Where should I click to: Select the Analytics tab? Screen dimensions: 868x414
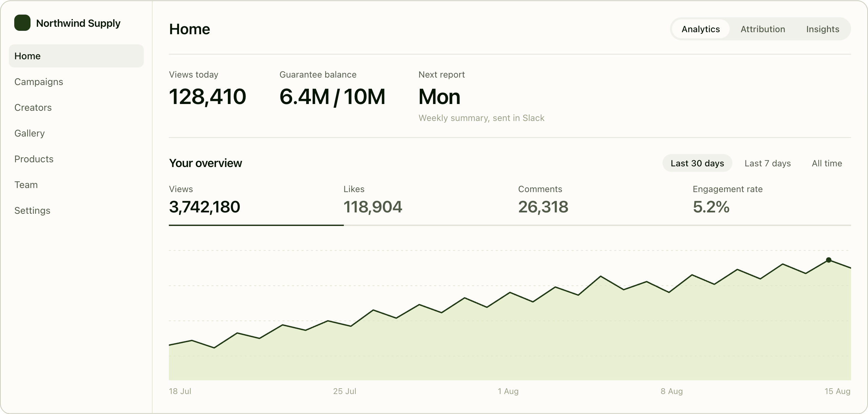click(x=701, y=29)
